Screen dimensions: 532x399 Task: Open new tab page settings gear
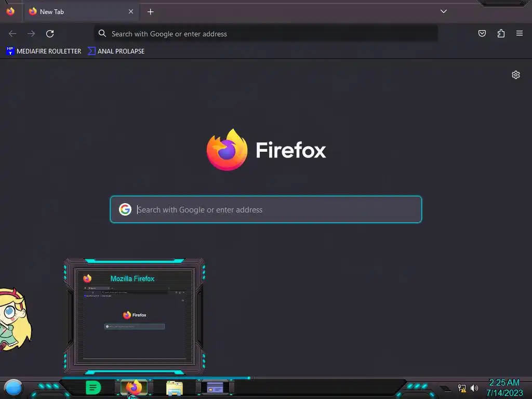point(516,75)
